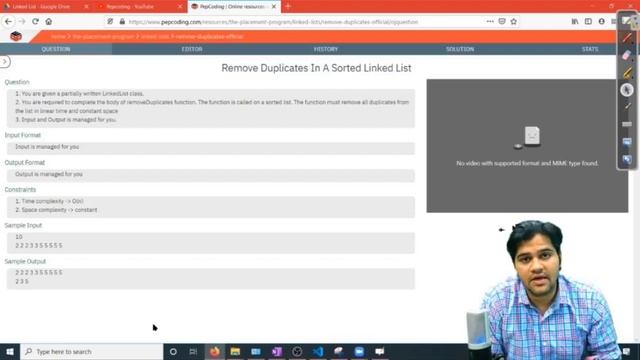Click the browser address bar URL
640x360 pixels.
click(273, 22)
